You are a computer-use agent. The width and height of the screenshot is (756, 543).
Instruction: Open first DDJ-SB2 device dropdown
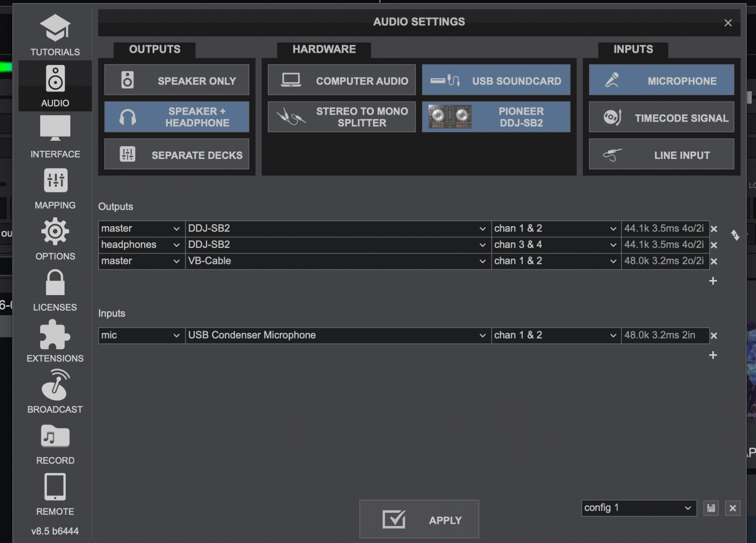338,229
